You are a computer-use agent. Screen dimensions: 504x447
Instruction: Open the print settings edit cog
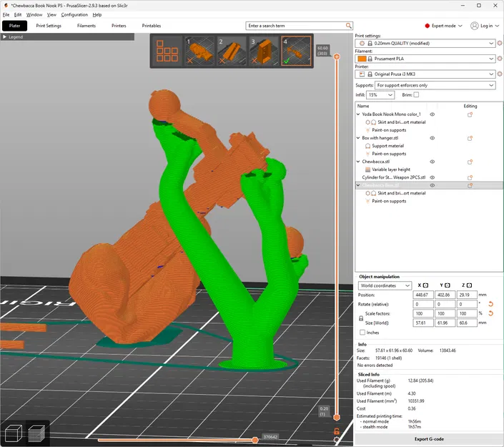click(500, 43)
